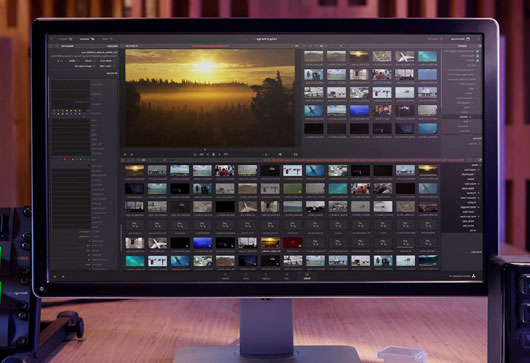Image resolution: width=530 pixels, height=363 pixels.
Task: Adjust the media storage thumbnail size slider
Action: [341, 46]
